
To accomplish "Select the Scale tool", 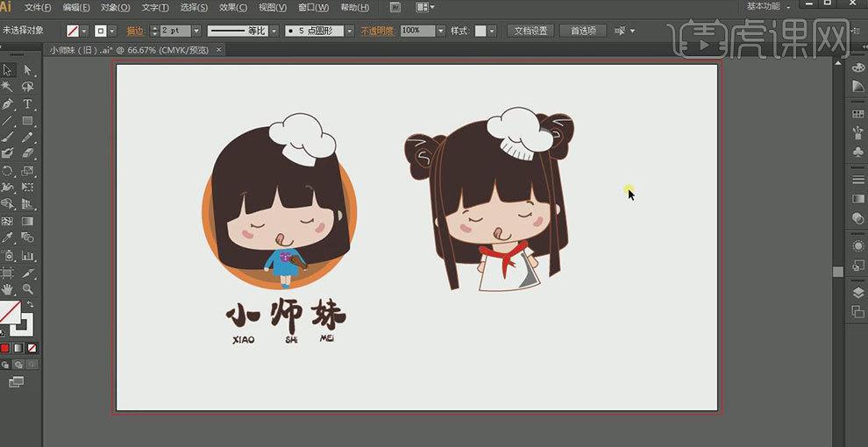I will 27,170.
